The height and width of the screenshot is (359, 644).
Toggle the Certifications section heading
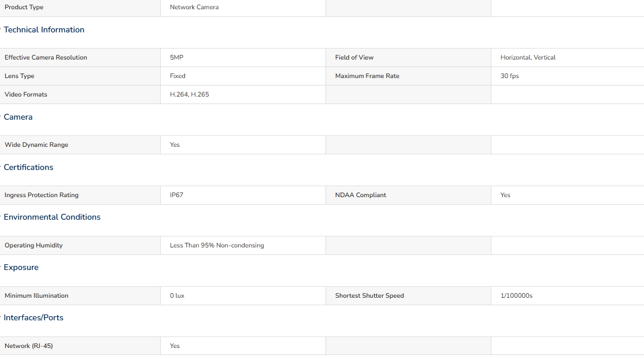coord(28,167)
